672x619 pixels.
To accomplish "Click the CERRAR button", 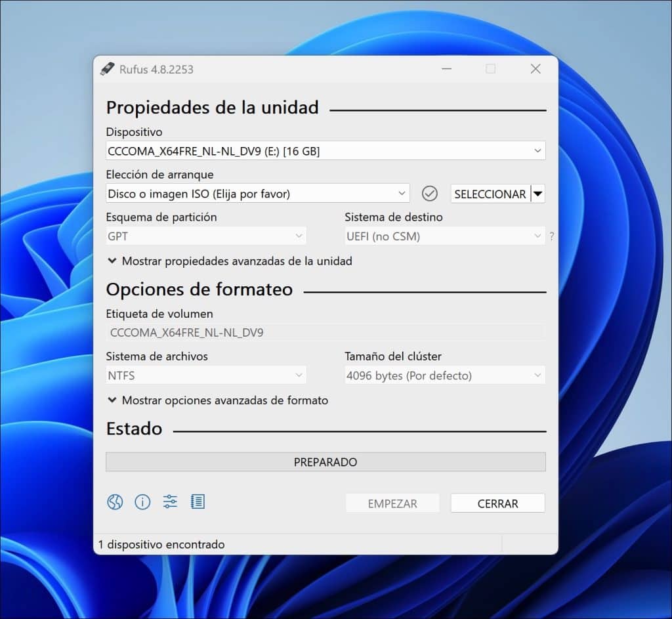I will tap(497, 503).
